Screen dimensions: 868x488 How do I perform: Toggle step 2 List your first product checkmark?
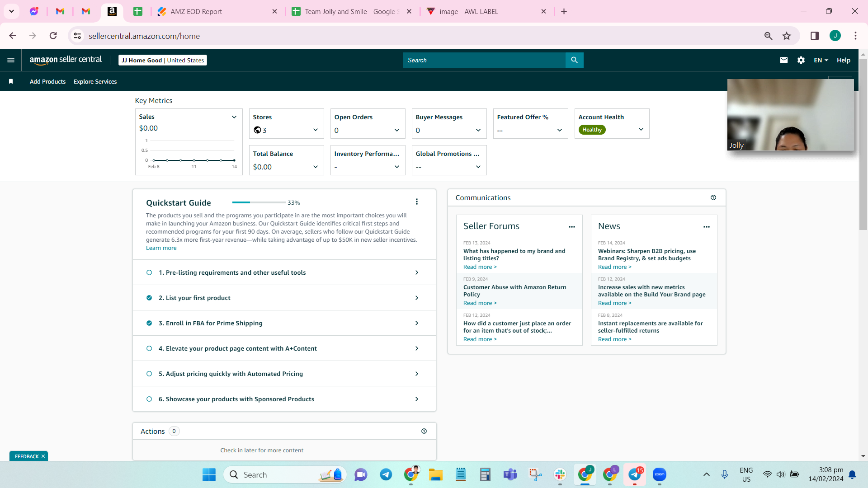pyautogui.click(x=149, y=298)
